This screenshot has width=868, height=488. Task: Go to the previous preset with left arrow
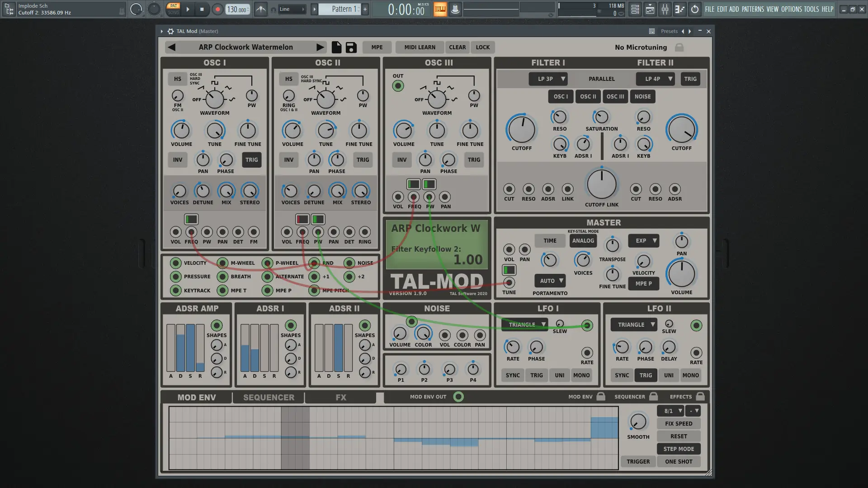pyautogui.click(x=171, y=47)
